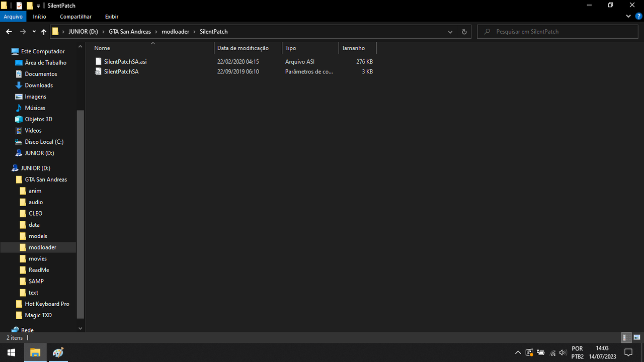
Task: Open the anim folder in tree
Action: click(x=35, y=191)
